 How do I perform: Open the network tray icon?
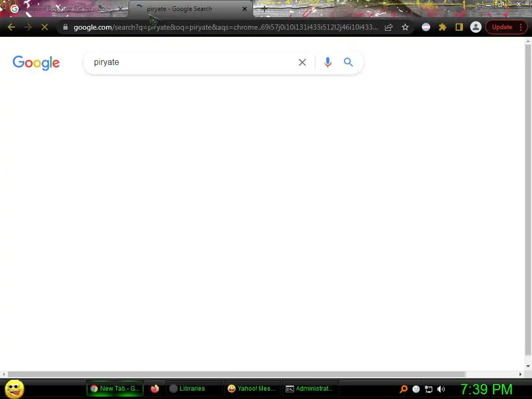pyautogui.click(x=429, y=389)
